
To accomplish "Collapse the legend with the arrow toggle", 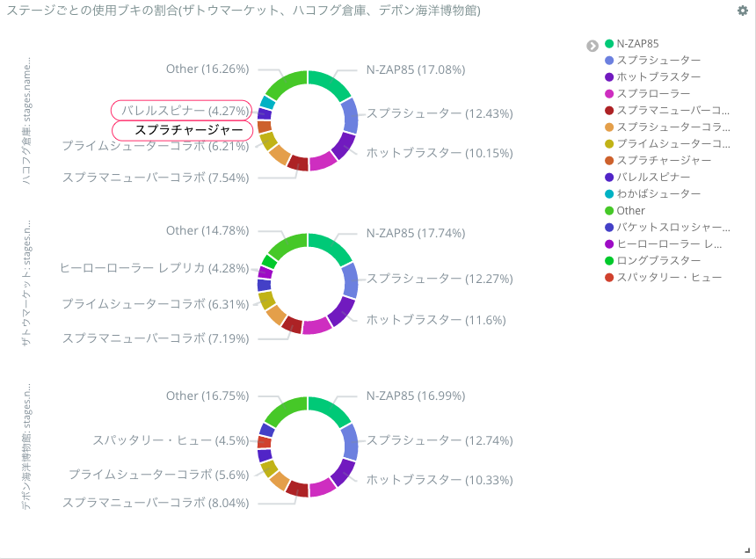I will pos(592,46).
